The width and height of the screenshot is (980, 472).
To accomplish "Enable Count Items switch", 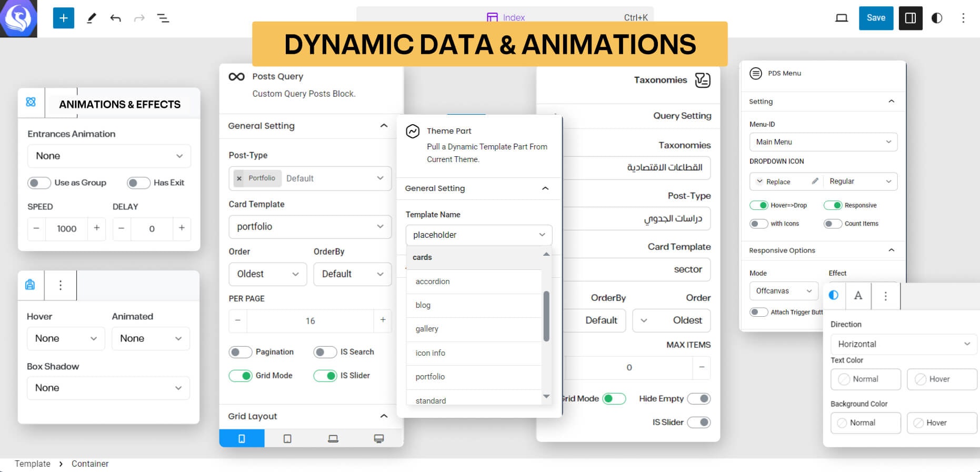I will tap(833, 224).
